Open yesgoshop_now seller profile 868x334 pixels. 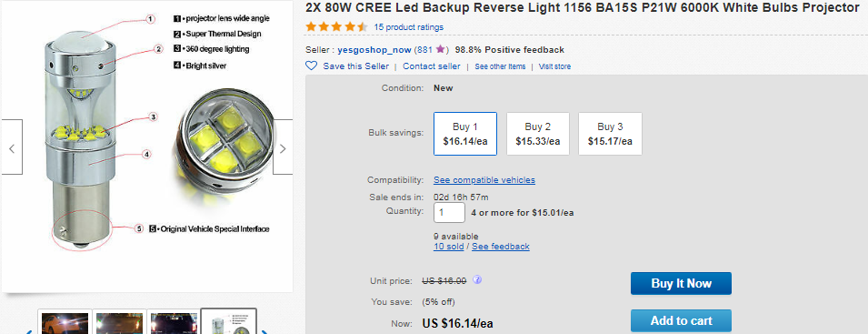[x=374, y=49]
